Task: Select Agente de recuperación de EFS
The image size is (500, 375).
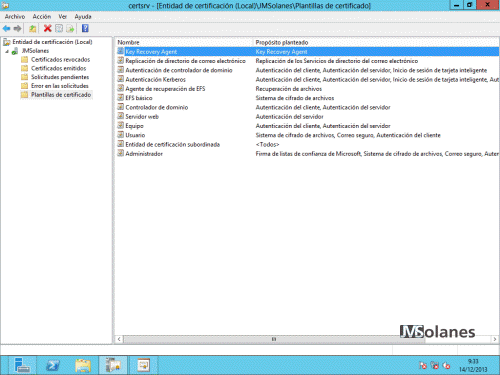Action: (165, 89)
